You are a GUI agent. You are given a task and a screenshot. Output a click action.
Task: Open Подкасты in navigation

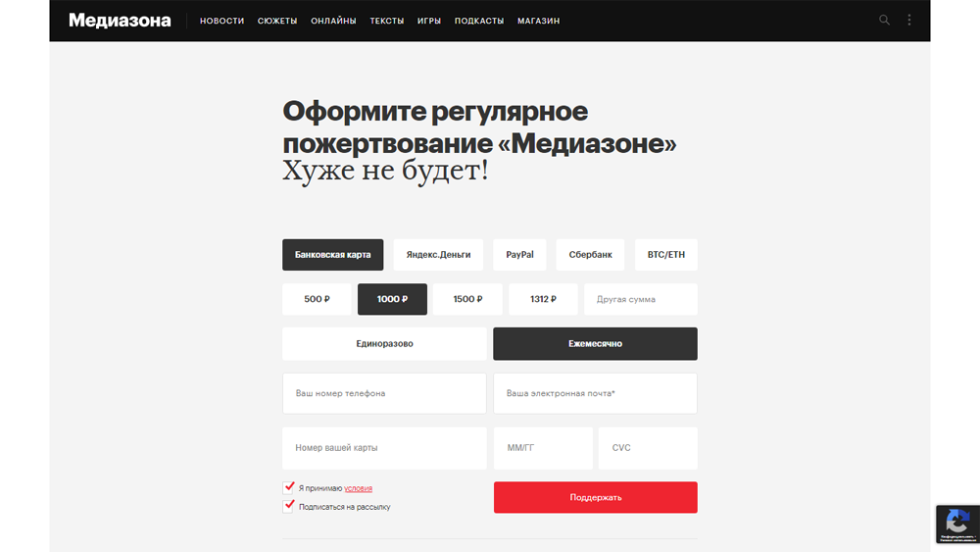479,21
